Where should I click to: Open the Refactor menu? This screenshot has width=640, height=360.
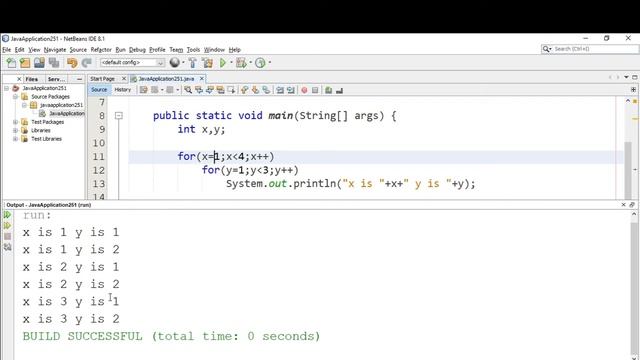(x=101, y=50)
